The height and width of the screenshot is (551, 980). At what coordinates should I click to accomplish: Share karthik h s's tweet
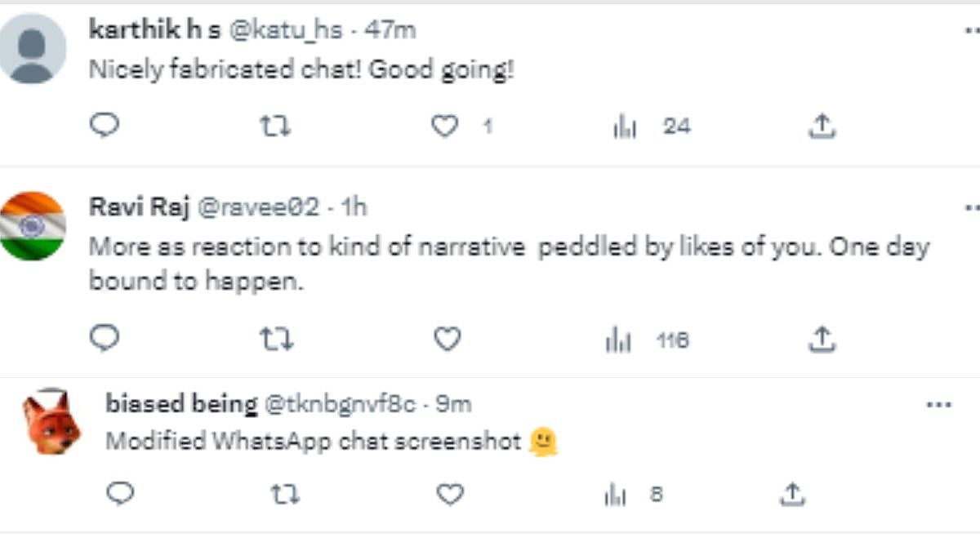(821, 126)
